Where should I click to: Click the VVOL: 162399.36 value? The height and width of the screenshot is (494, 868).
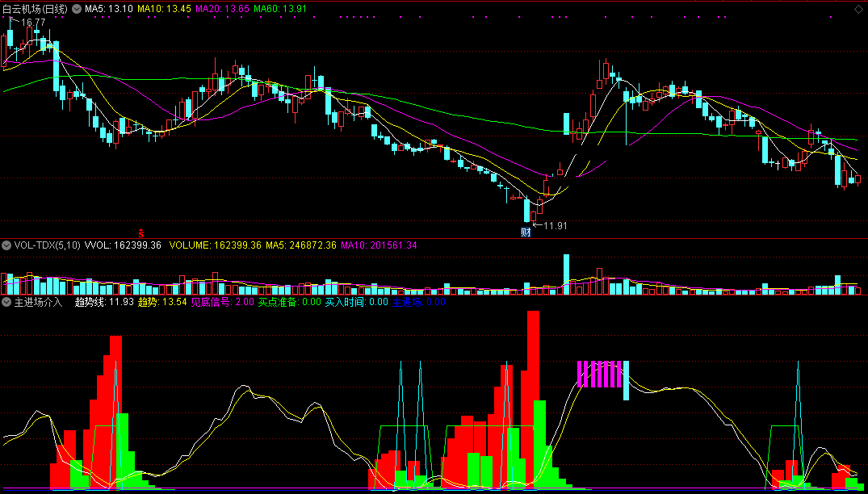[x=123, y=245]
